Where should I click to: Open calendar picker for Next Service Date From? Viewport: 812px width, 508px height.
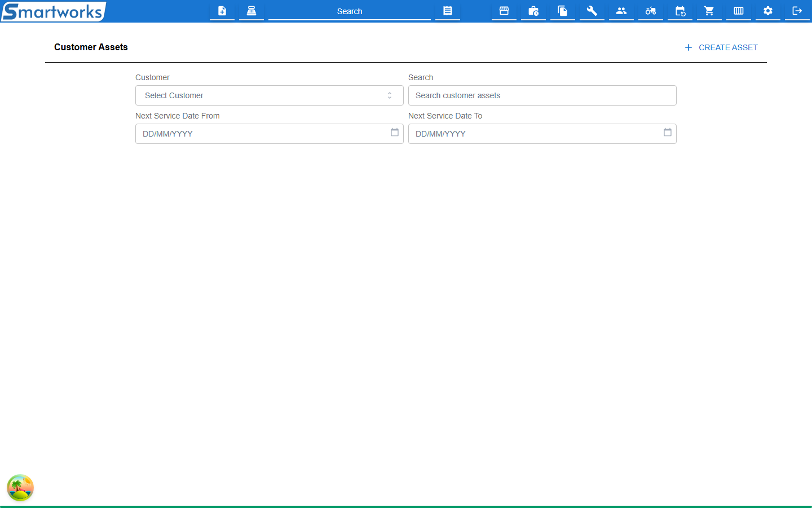click(395, 133)
